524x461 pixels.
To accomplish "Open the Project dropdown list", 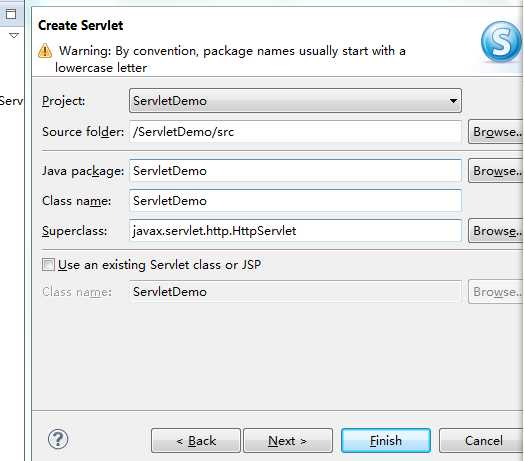I will pyautogui.click(x=453, y=101).
